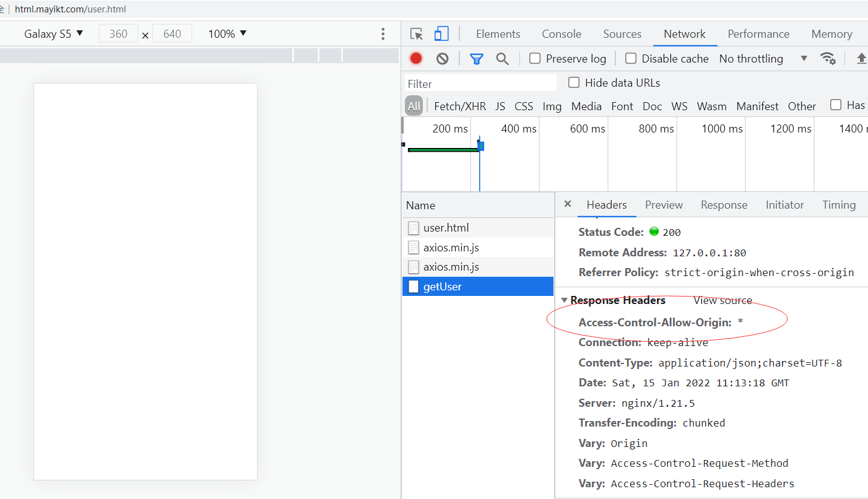Open the Sources tab
Viewport: 868px width, 499px height.
[x=622, y=34]
